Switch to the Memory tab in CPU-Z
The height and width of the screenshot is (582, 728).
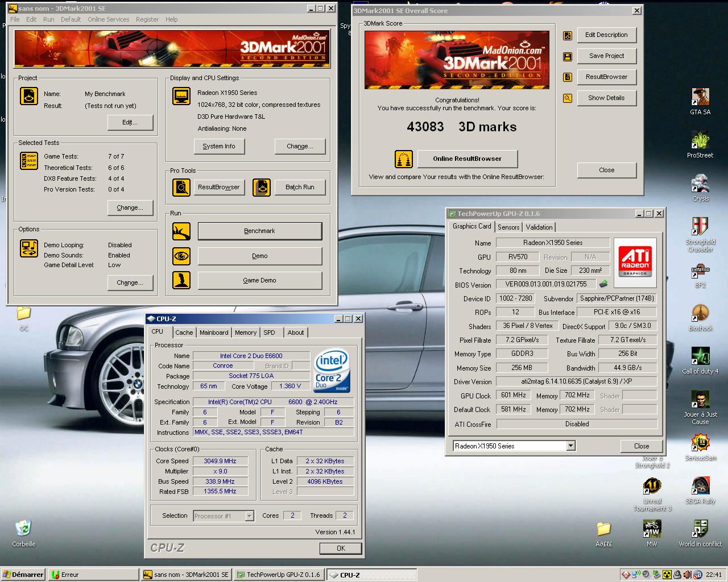tap(245, 333)
